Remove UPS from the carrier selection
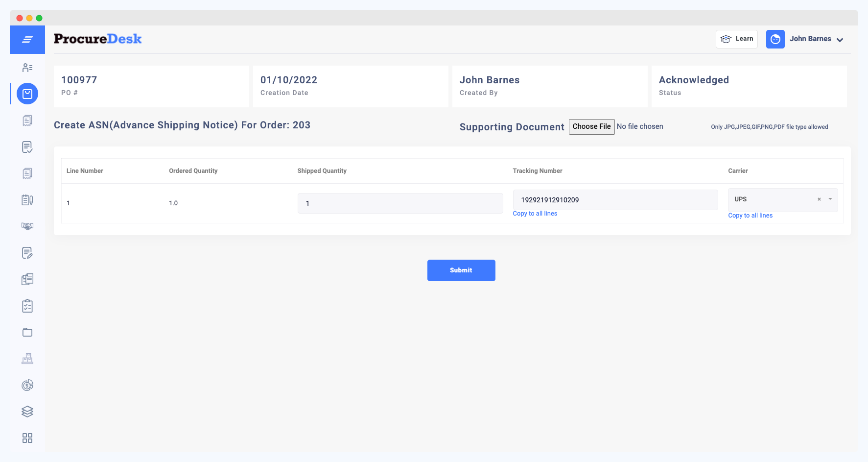This screenshot has width=868, height=462. pos(819,199)
